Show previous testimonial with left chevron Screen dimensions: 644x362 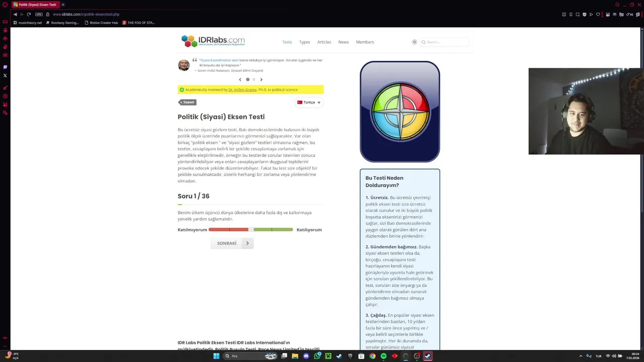[240, 79]
